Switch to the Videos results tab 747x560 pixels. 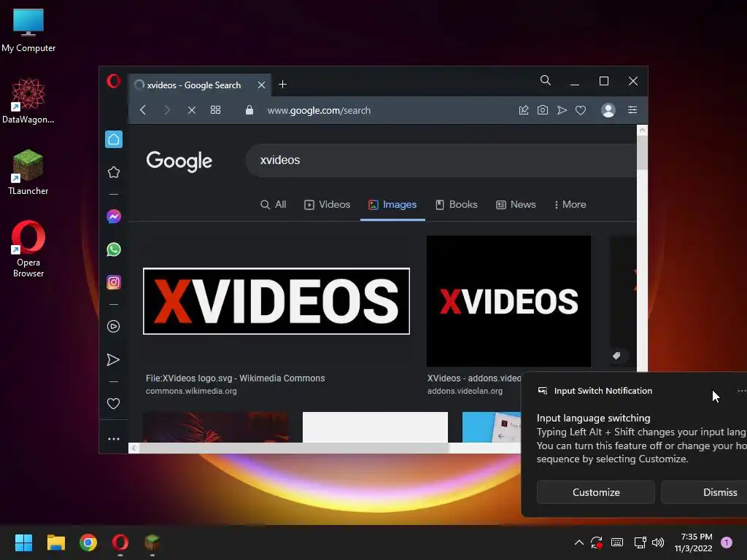[328, 204]
